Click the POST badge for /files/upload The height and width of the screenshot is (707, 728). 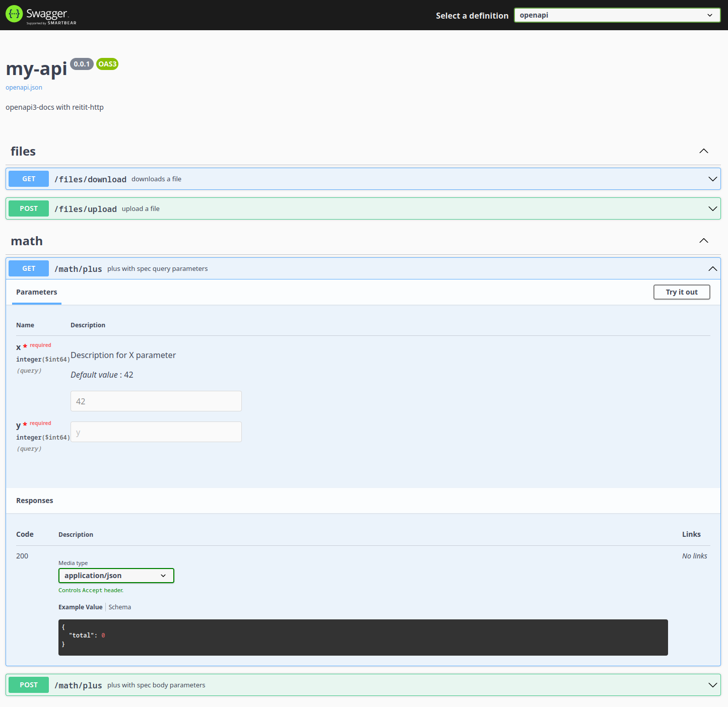click(x=29, y=208)
